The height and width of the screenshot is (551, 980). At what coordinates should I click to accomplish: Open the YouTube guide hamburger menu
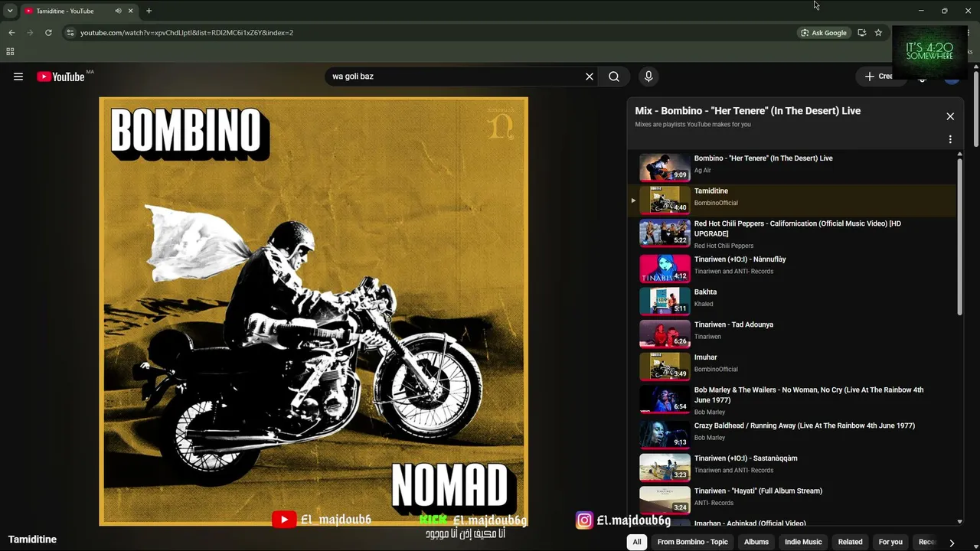[x=18, y=77]
